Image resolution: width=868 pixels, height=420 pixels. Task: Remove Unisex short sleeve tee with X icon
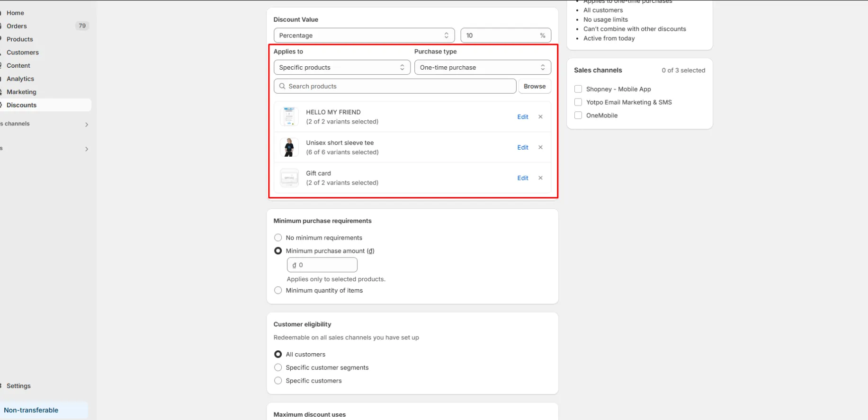540,148
